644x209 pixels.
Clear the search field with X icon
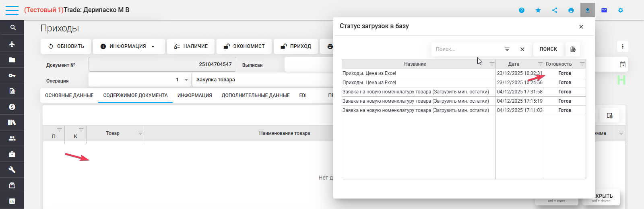click(522, 49)
